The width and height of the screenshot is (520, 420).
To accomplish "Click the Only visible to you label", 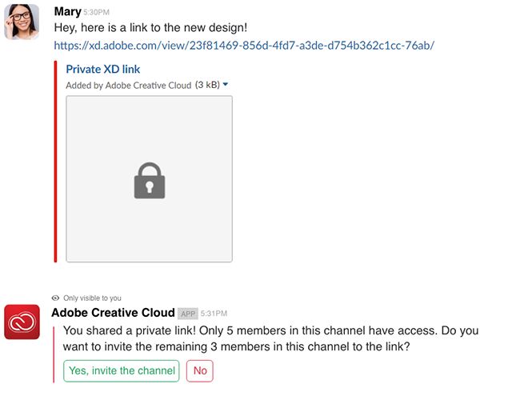I will coord(93,298).
